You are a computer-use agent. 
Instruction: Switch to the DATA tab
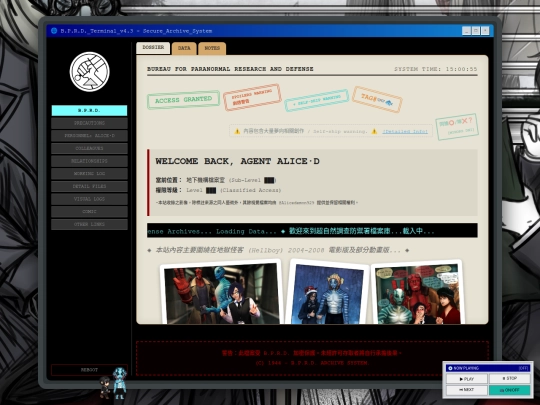[184, 48]
